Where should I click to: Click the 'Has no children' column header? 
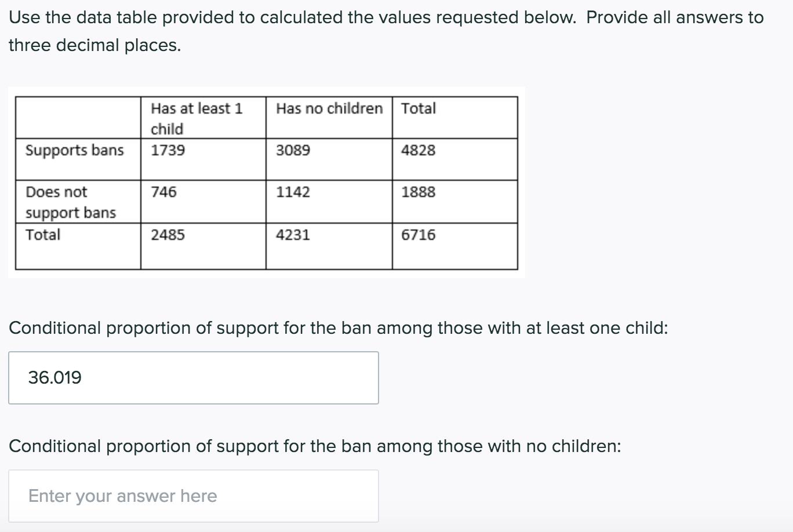click(x=329, y=108)
